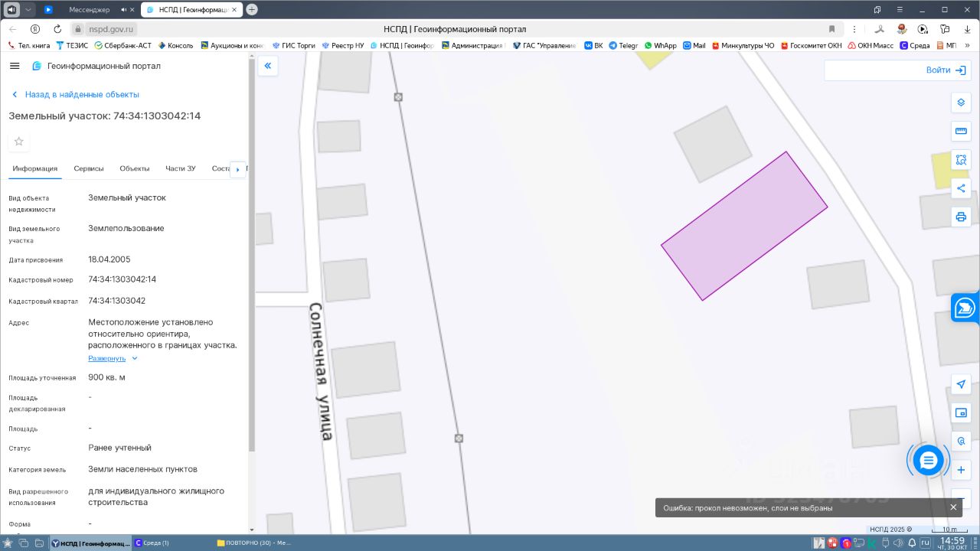Open the Части ЗУ tab
Screen dimensions: 980x551
click(x=181, y=168)
